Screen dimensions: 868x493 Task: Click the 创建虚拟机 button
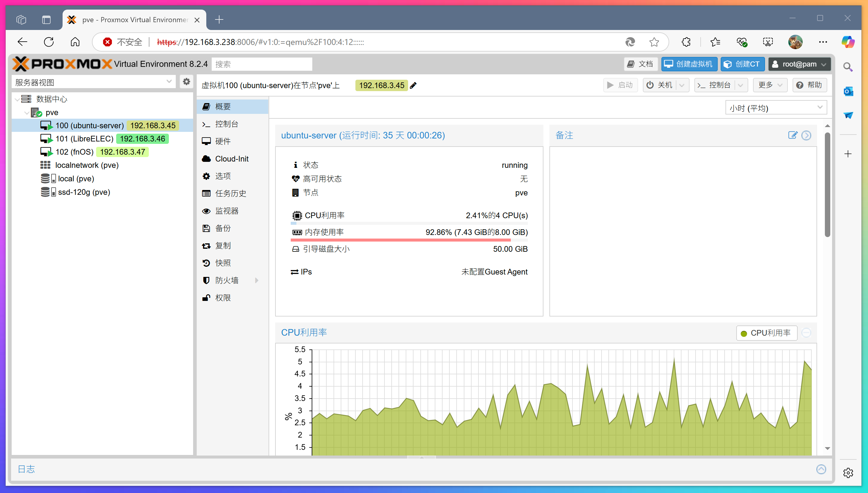coord(689,64)
